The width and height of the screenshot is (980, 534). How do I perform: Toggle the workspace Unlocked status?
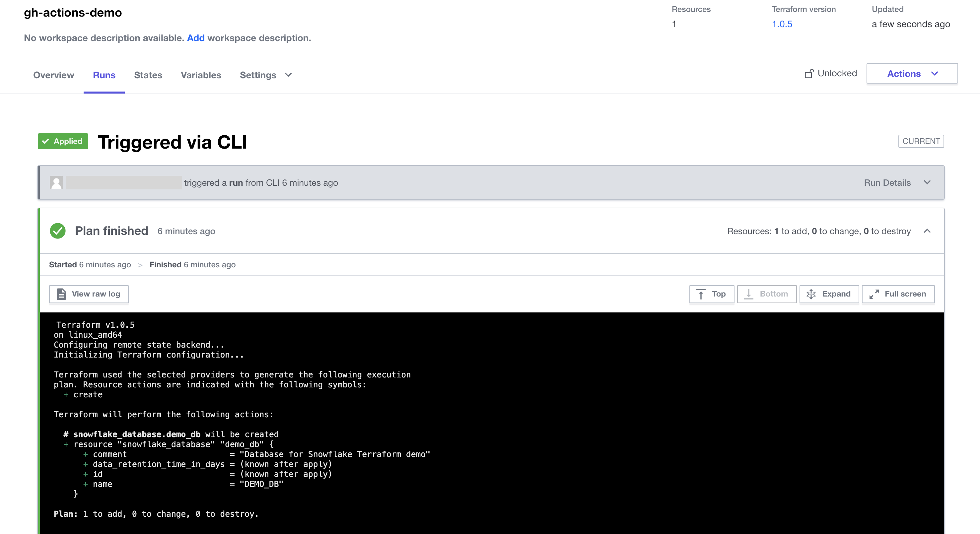point(837,73)
